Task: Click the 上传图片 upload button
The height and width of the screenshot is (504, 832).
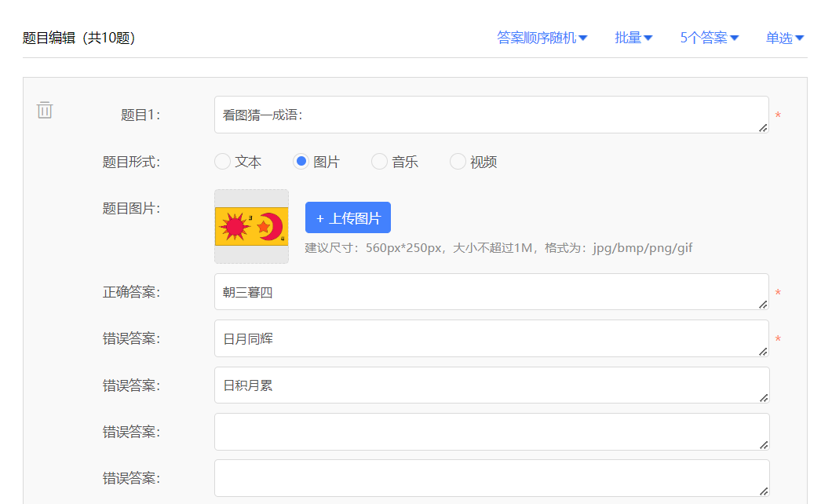Action: (x=348, y=217)
